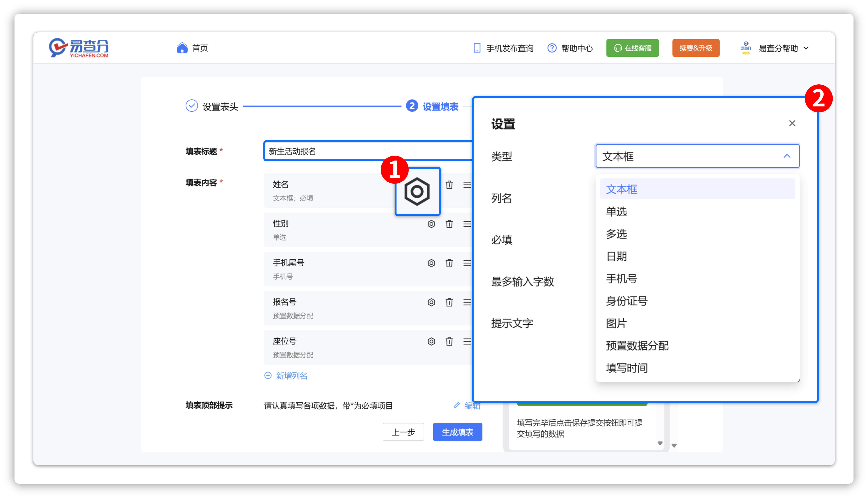Delete the 报名号 row

click(x=449, y=302)
